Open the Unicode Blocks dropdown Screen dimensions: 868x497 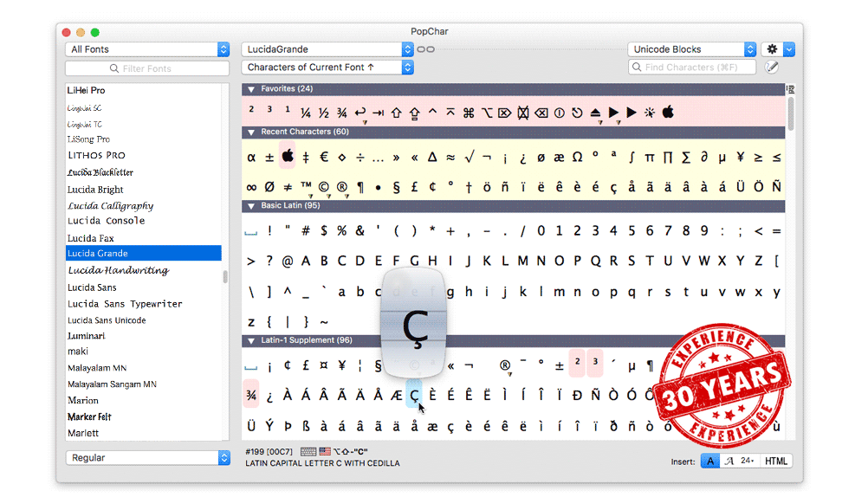coord(692,49)
